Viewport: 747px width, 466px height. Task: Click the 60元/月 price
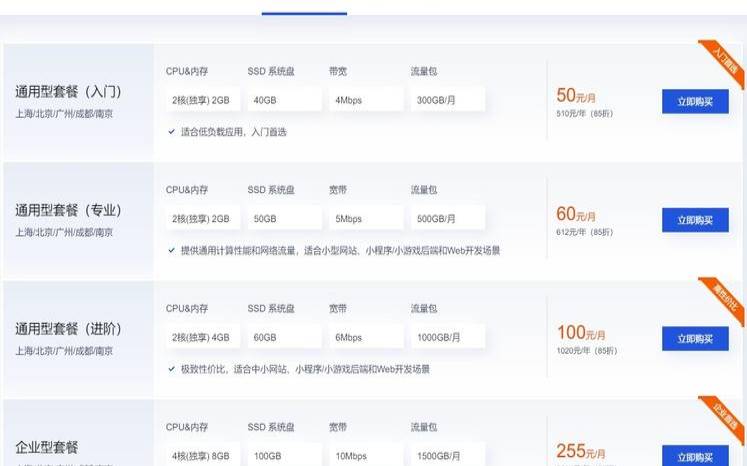[x=576, y=214]
